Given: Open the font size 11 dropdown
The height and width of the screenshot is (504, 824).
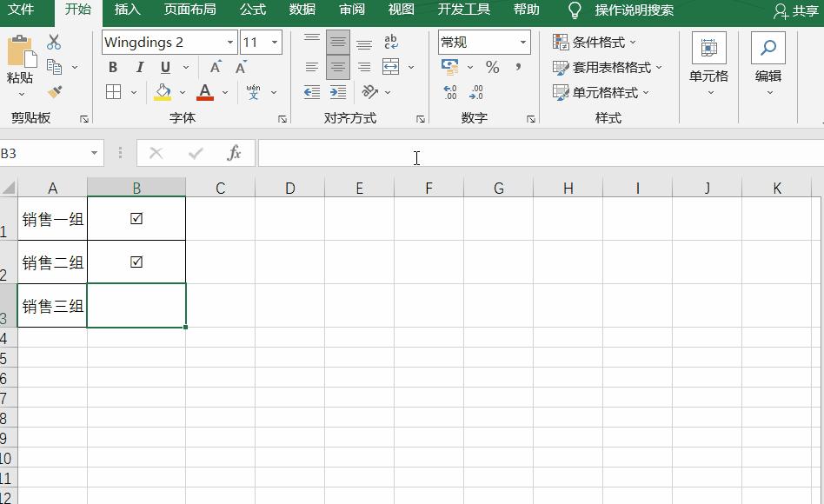Looking at the screenshot, I should [276, 41].
